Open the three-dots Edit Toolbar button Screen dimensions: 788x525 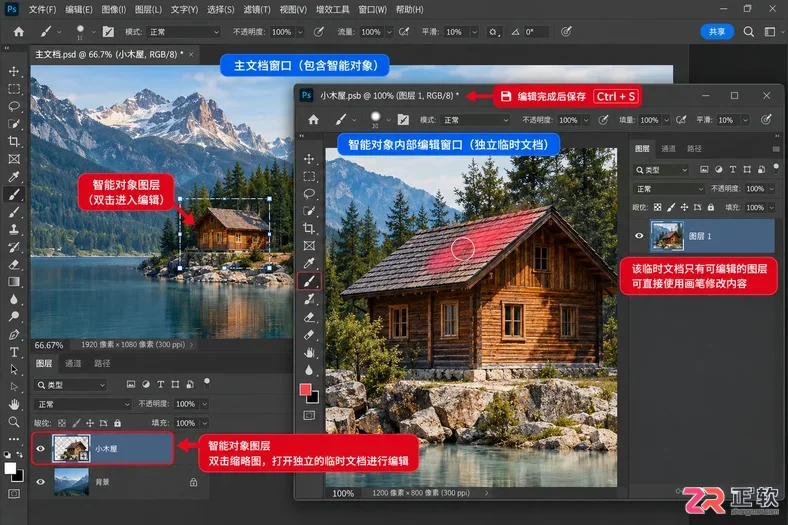click(x=14, y=439)
